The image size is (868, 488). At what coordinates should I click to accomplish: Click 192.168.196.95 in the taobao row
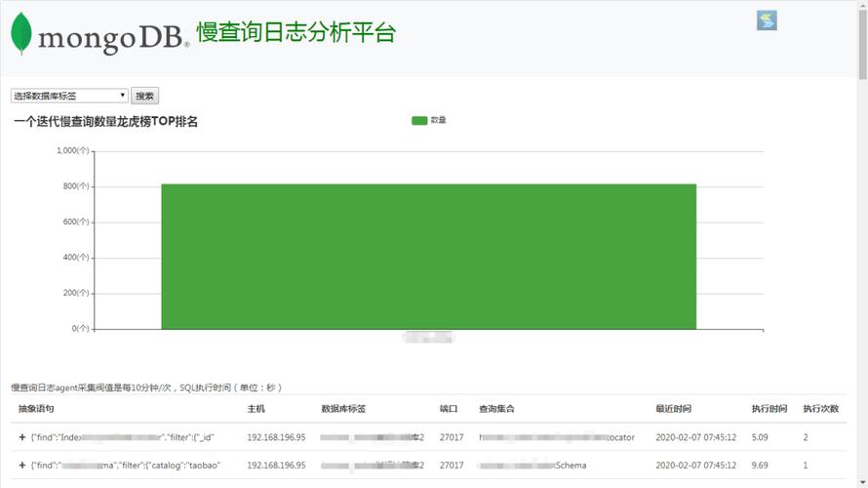(276, 466)
